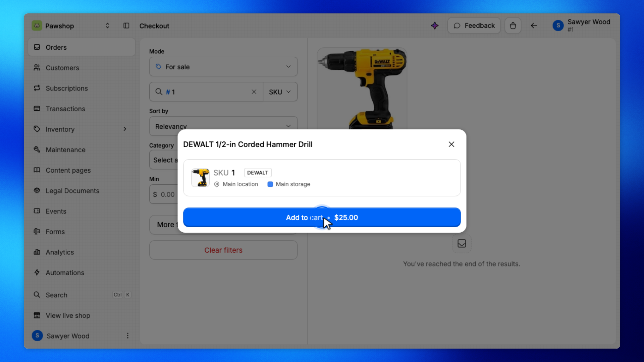This screenshot has height=362, width=644.
Task: Click the Orders inbox icon
Action: tap(37, 47)
